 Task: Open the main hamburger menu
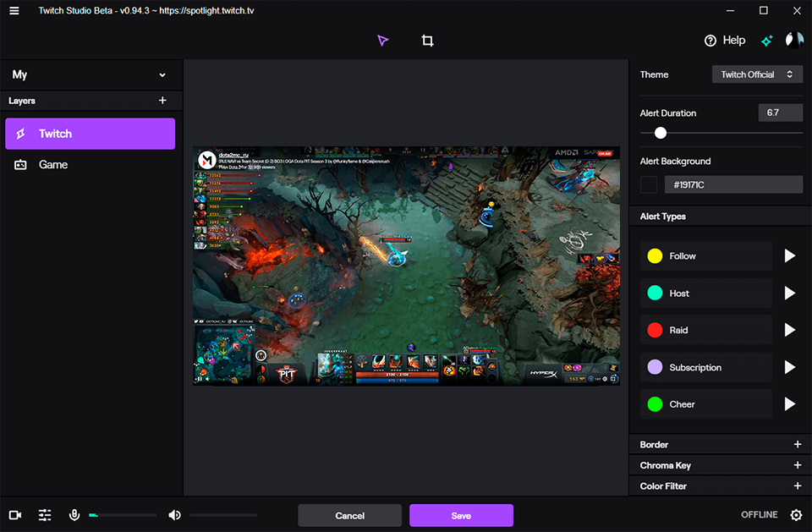(x=14, y=10)
